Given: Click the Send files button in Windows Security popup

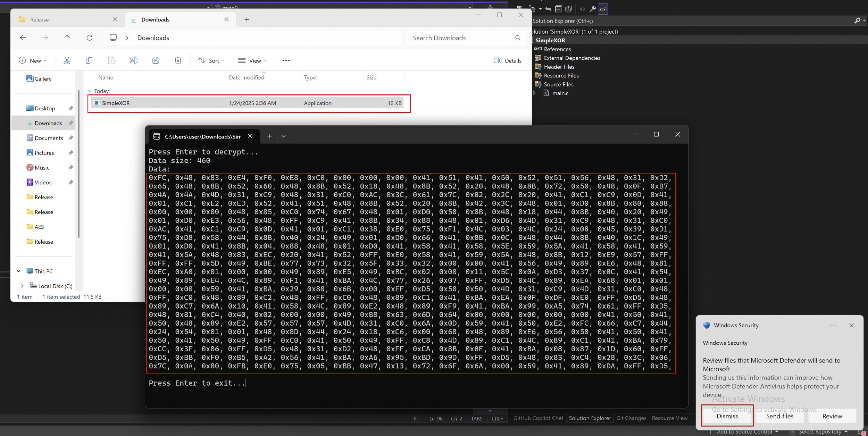Looking at the screenshot, I should [779, 416].
